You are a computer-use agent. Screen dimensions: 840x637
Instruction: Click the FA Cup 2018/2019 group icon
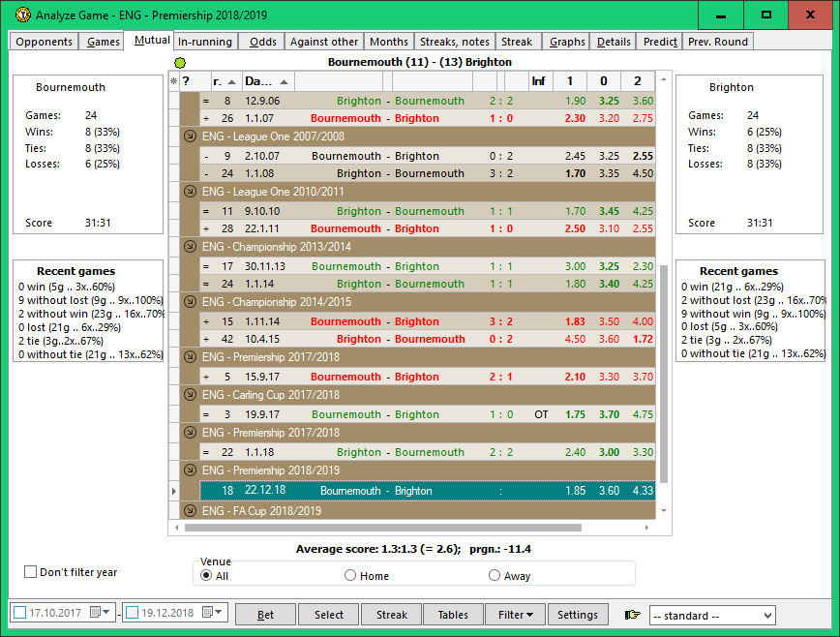click(190, 511)
